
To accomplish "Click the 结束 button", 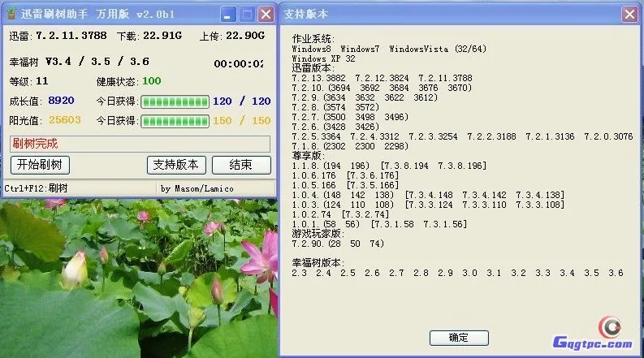I will pos(241,165).
